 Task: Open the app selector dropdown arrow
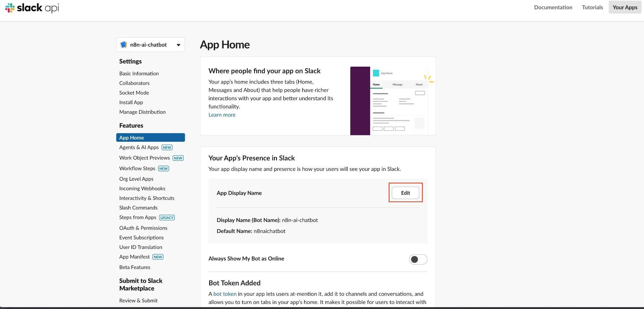pos(178,45)
